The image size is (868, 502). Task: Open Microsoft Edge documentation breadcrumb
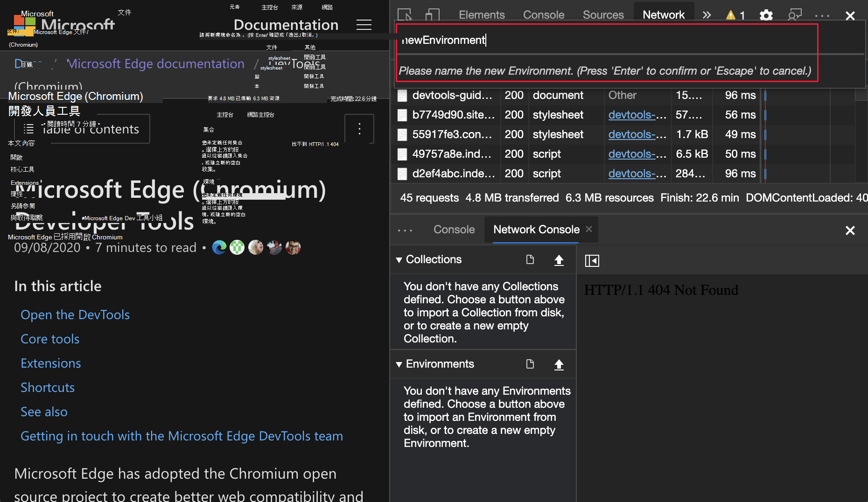[155, 63]
